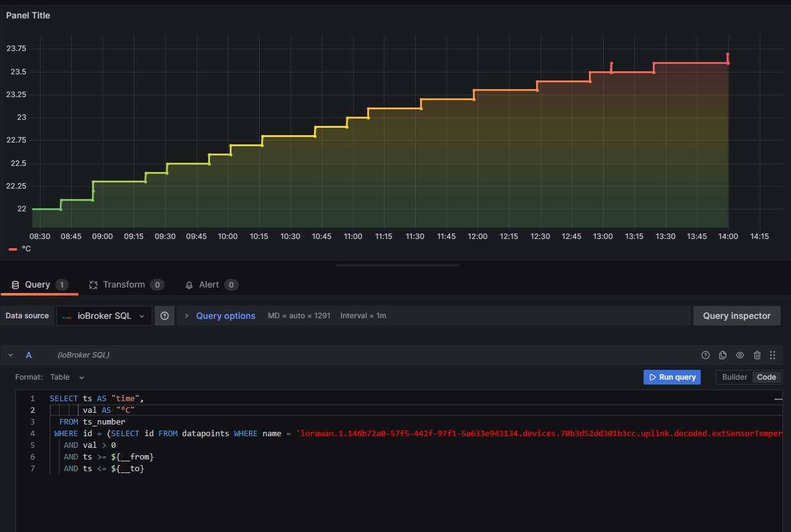Open ioBroker SQL data source dropdown

tap(104, 316)
